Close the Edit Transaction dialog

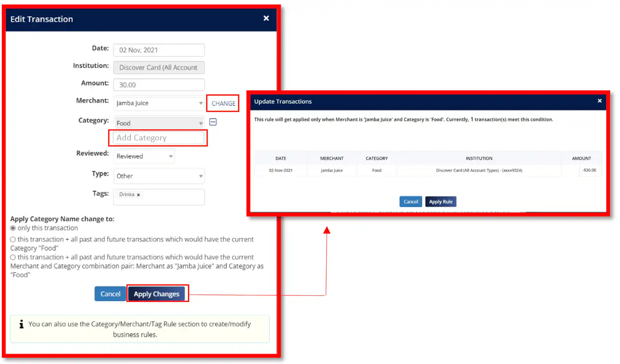coord(266,19)
